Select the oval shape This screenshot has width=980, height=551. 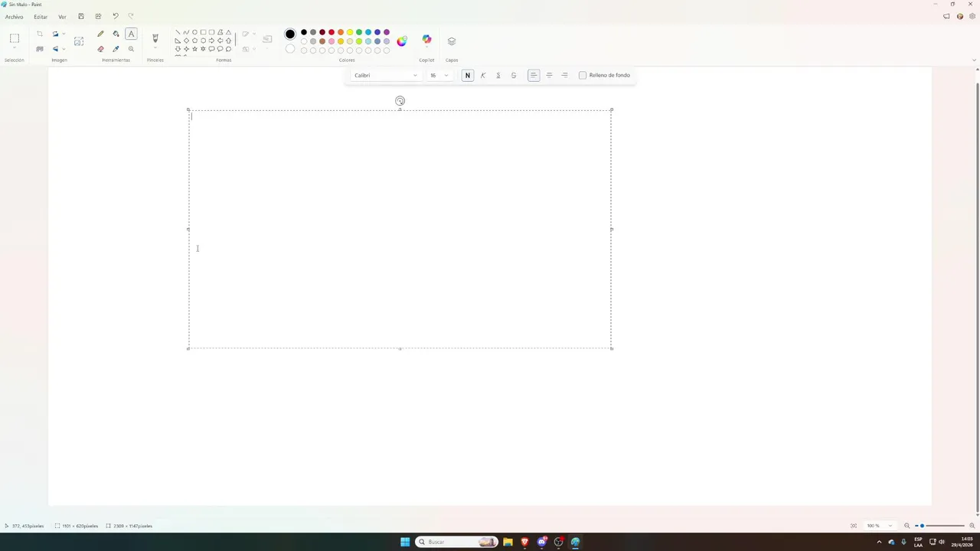[194, 32]
